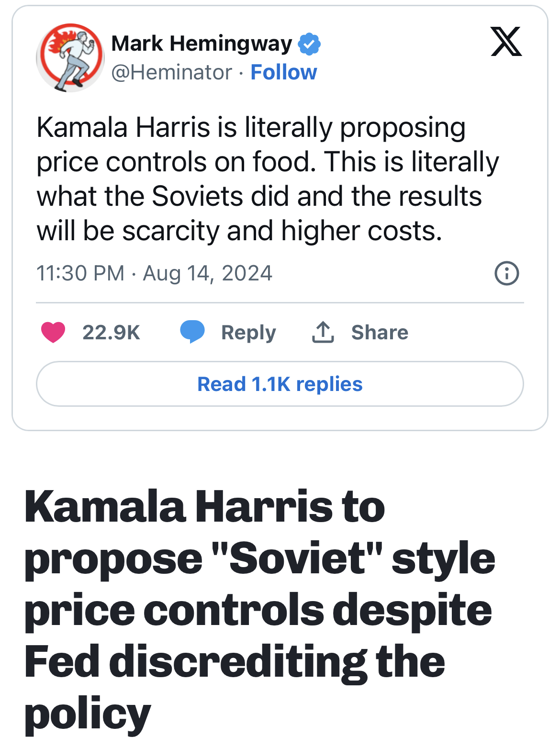
Task: Open the X logo link
Action: tap(506, 42)
